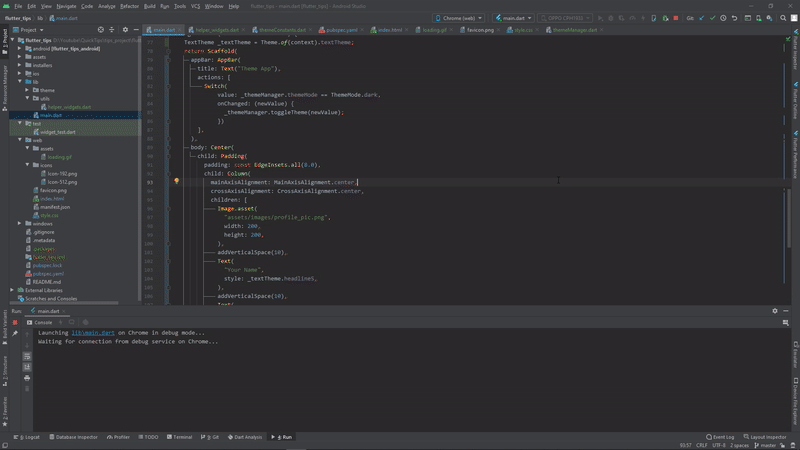Screen dimensions: 800x450
Task: Open Run panel settings gear icon
Action: pyautogui.click(x=775, y=311)
